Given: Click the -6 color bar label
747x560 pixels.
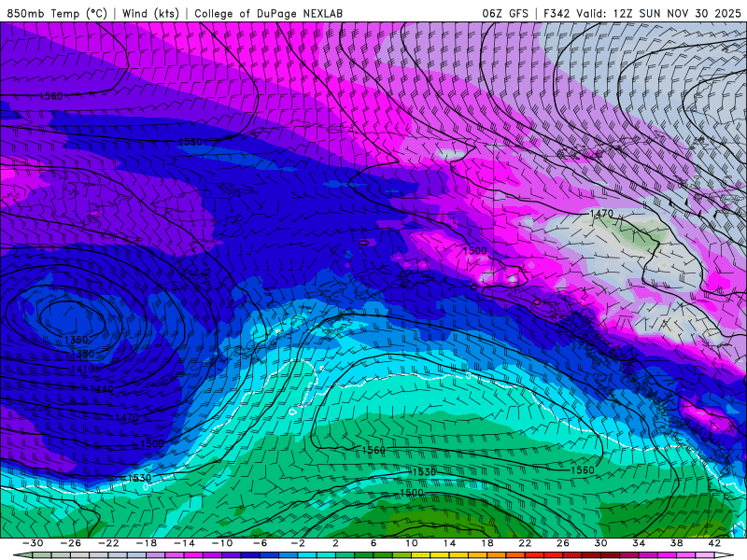Looking at the screenshot, I should pyautogui.click(x=261, y=543).
